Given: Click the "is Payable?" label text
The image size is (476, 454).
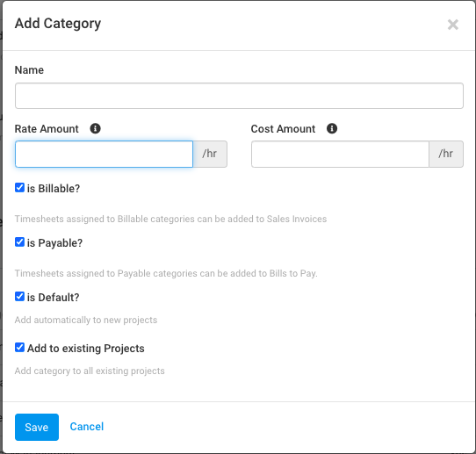Looking at the screenshot, I should 54,243.
